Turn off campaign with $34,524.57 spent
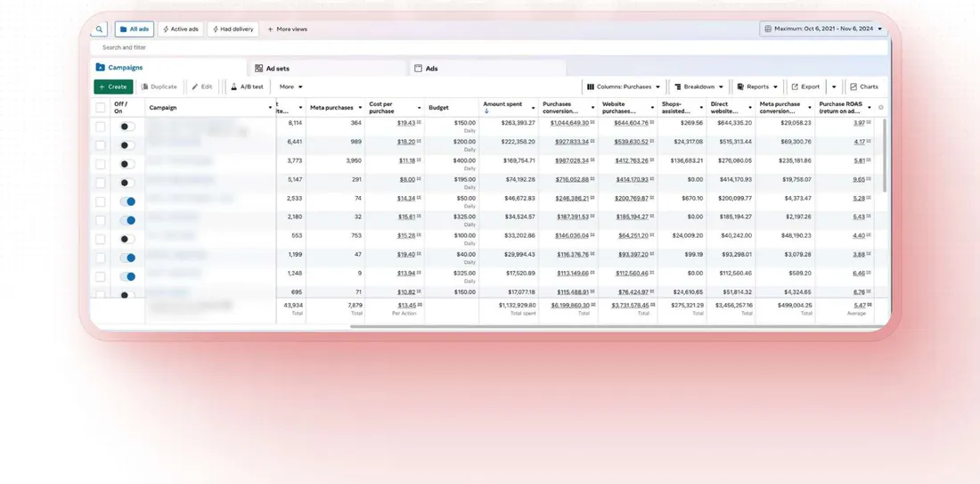The width and height of the screenshot is (980, 484). click(x=127, y=220)
